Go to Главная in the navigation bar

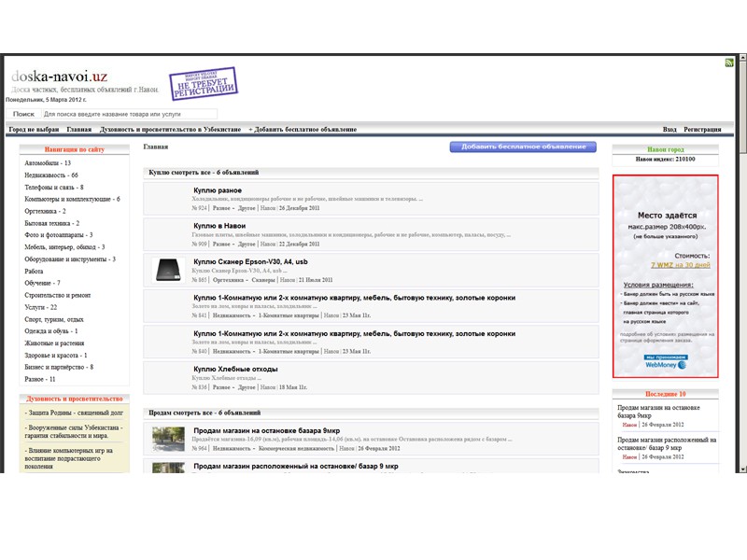[79, 130]
